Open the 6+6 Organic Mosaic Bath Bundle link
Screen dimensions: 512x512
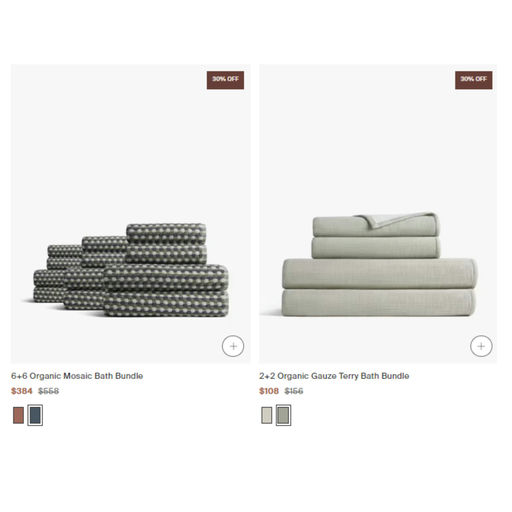pos(77,376)
